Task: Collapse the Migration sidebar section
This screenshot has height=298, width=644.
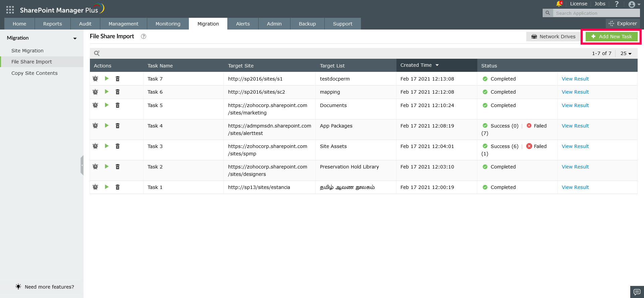Action: pyautogui.click(x=75, y=38)
